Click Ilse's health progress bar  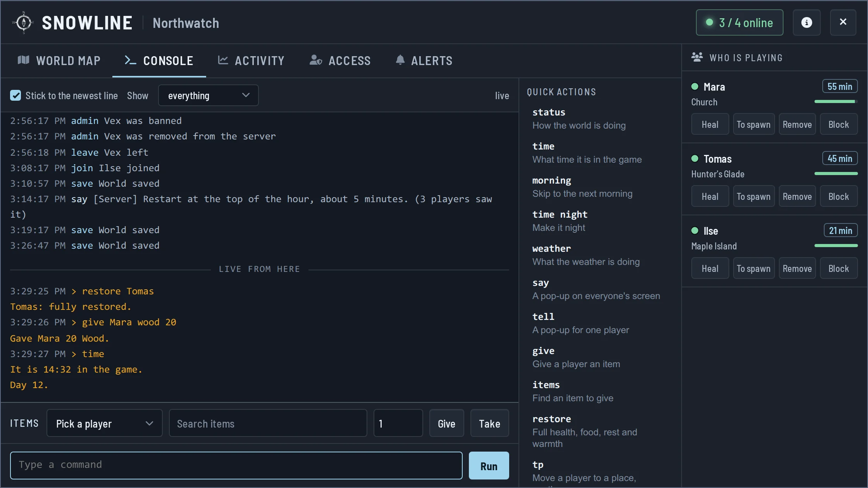tap(836, 246)
